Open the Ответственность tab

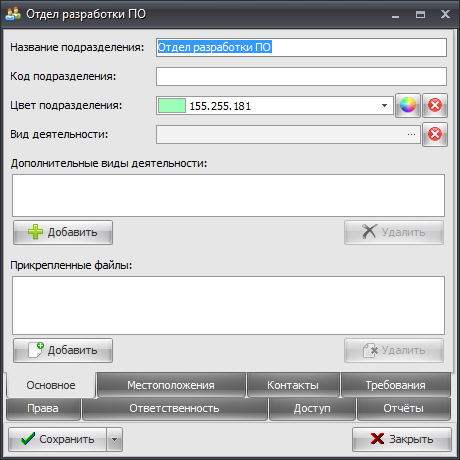tap(174, 408)
